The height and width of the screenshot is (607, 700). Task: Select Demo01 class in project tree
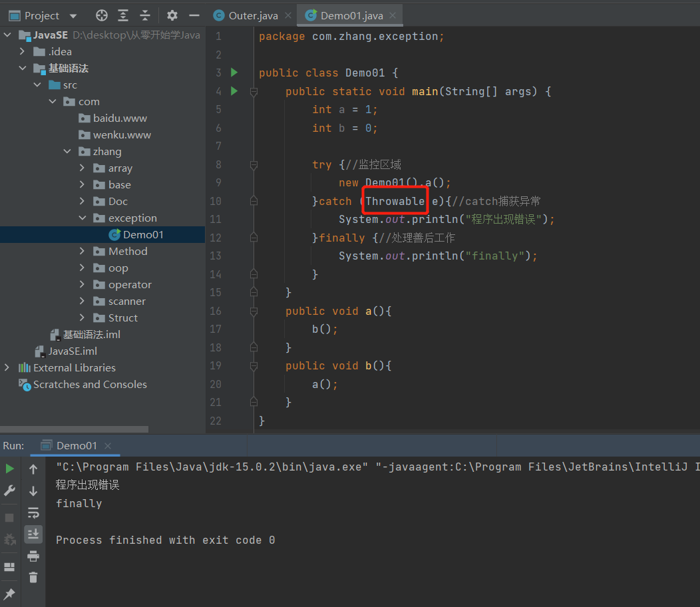pyautogui.click(x=136, y=234)
